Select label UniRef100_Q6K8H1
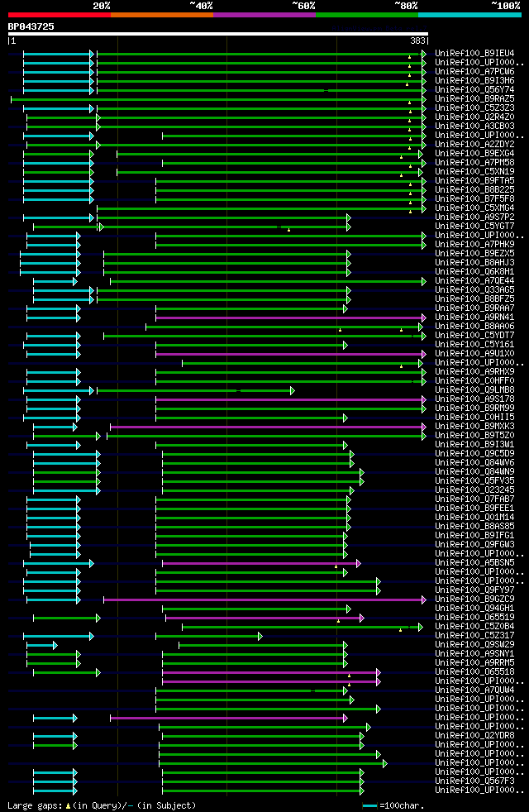 [x=474, y=272]
